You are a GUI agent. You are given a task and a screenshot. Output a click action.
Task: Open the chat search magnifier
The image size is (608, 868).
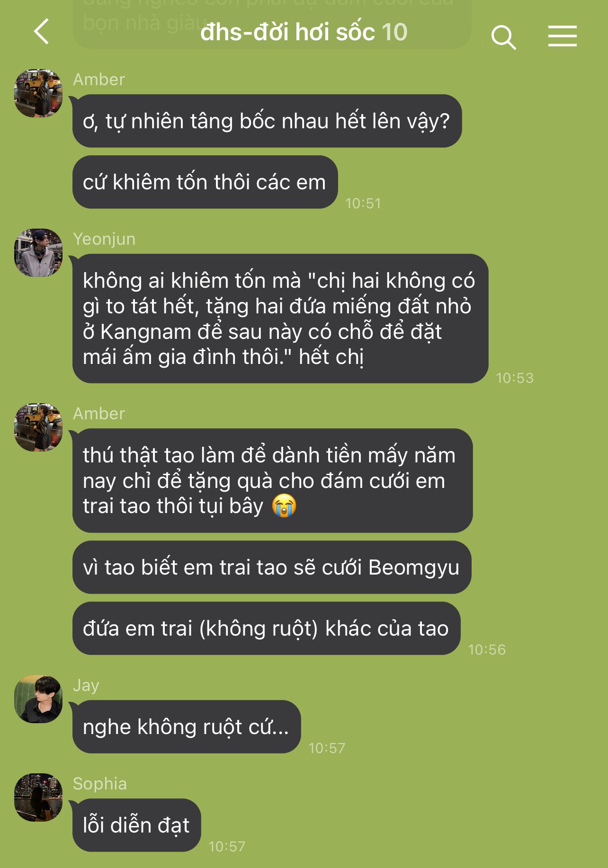[x=503, y=37]
